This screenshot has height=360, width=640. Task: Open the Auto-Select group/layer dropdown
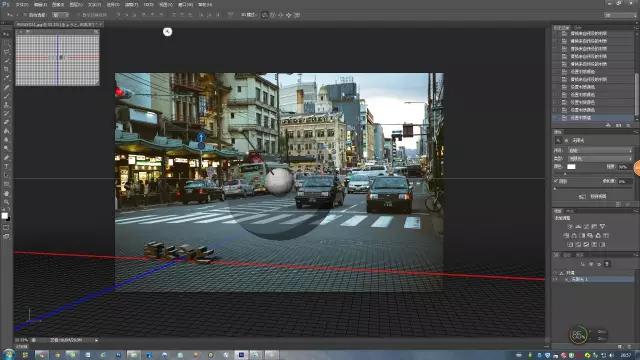pyautogui.click(x=61, y=15)
